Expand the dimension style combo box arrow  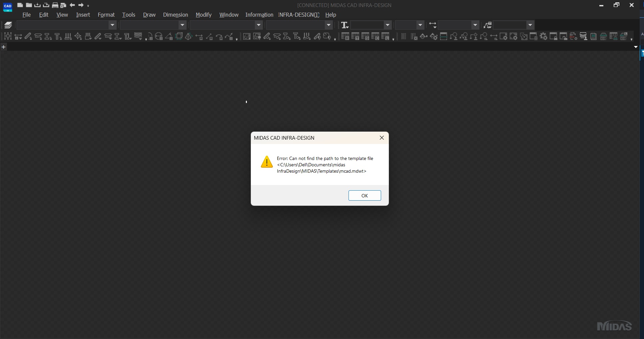(x=475, y=25)
